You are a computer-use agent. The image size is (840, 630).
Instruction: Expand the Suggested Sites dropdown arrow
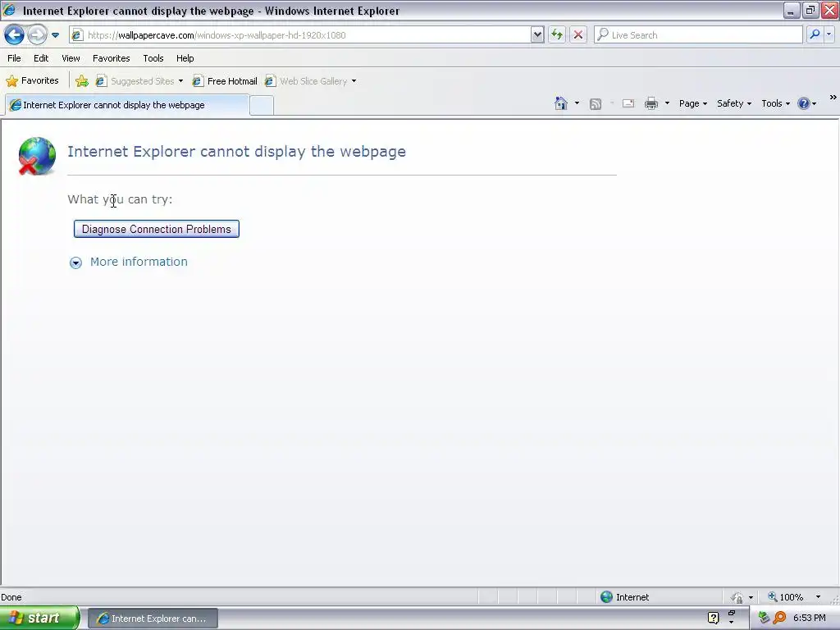pos(180,81)
